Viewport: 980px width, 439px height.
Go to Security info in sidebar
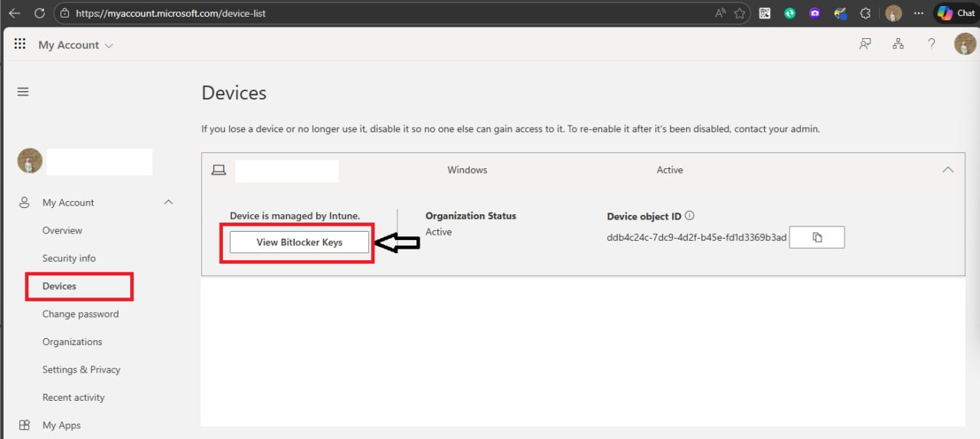coord(69,259)
